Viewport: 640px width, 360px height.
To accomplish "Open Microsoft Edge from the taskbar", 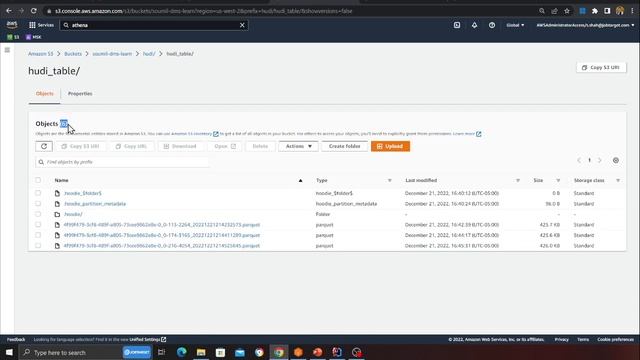I will point(182,352).
